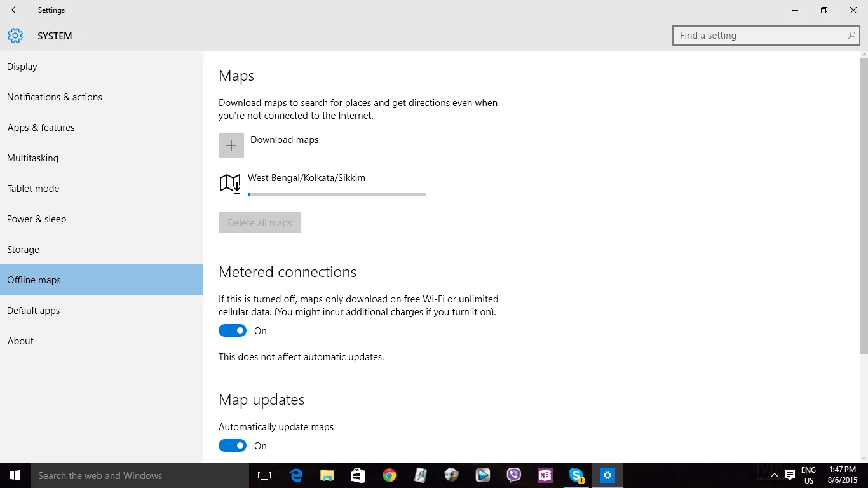
Task: Open File Explorer from the taskbar
Action: (327, 475)
